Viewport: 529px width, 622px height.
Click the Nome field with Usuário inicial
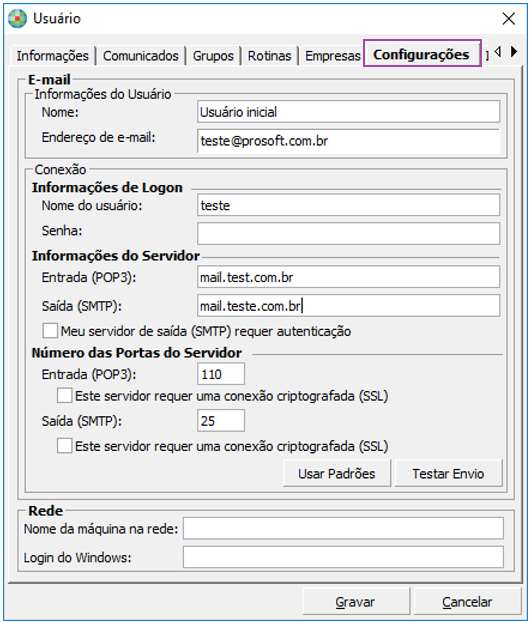(348, 112)
